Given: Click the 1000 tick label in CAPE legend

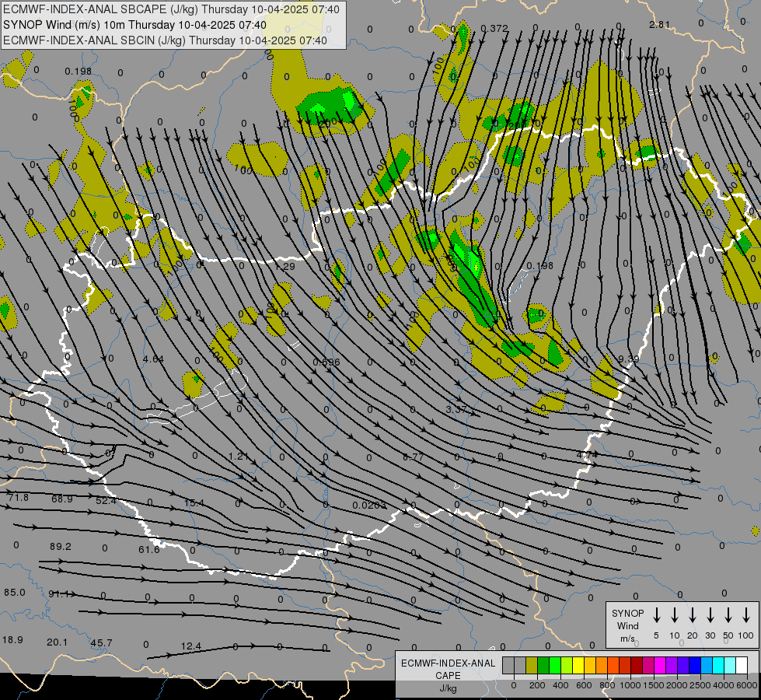Looking at the screenshot, I should point(630,685).
